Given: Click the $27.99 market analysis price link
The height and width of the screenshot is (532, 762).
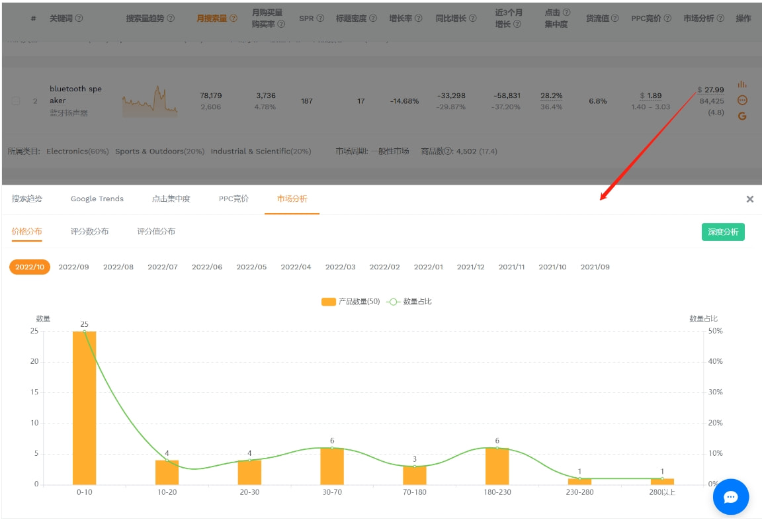Looking at the screenshot, I should (714, 90).
